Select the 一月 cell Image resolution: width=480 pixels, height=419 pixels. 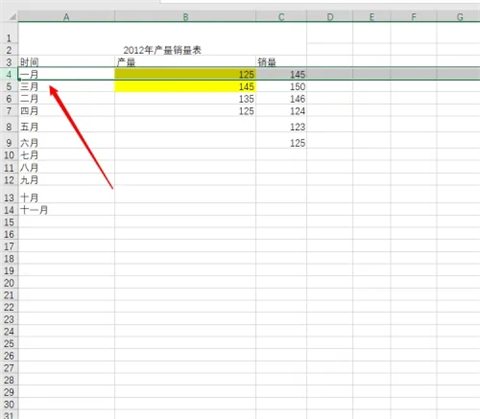(66, 74)
